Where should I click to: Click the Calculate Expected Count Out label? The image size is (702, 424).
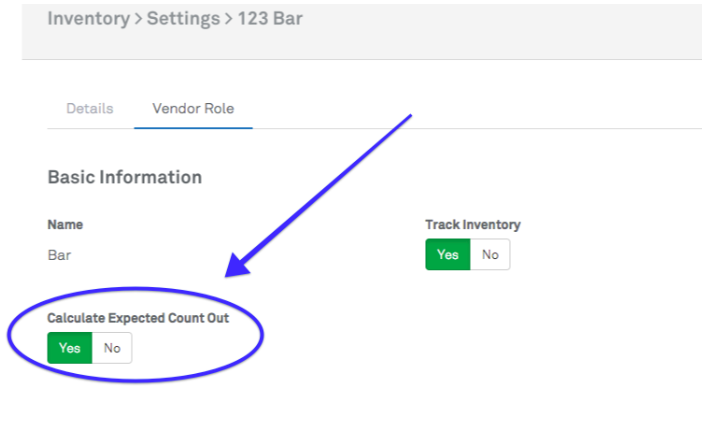[x=138, y=318]
